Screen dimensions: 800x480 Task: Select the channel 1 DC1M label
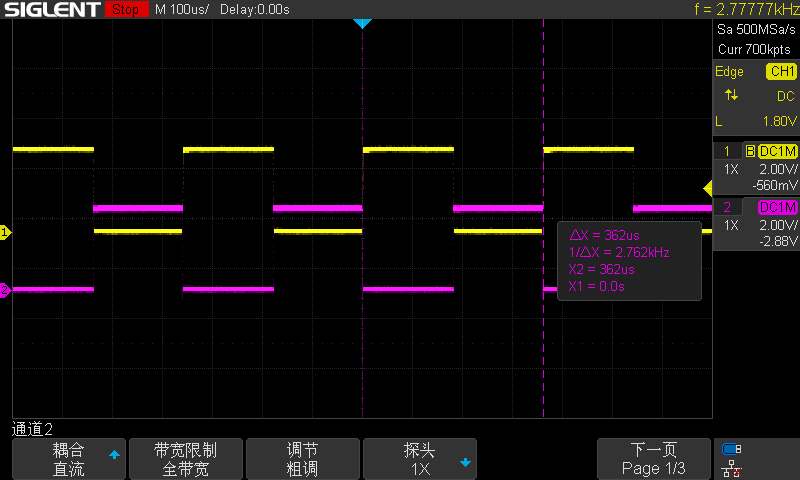777,151
